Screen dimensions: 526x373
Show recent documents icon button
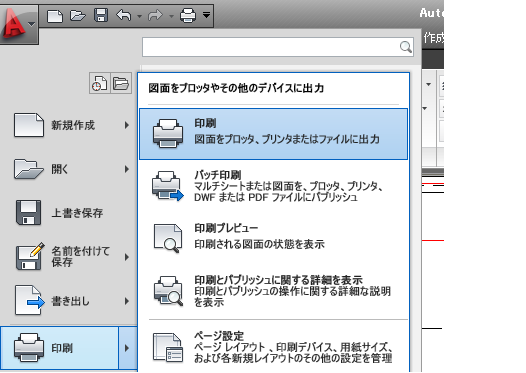[x=100, y=83]
